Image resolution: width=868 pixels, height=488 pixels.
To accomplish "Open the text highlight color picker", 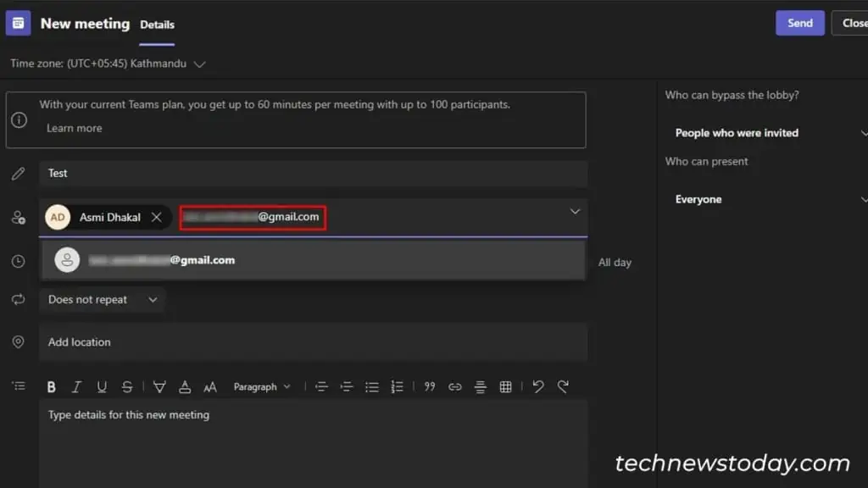I will pos(159,386).
